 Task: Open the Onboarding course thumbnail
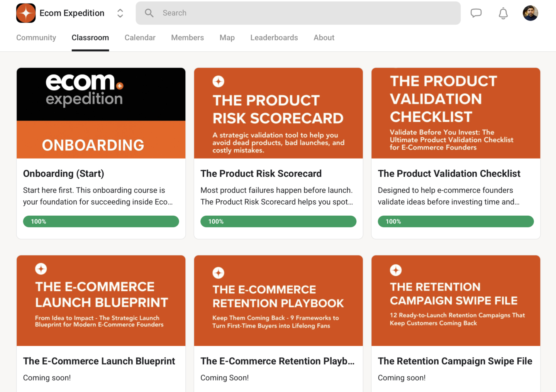[101, 113]
